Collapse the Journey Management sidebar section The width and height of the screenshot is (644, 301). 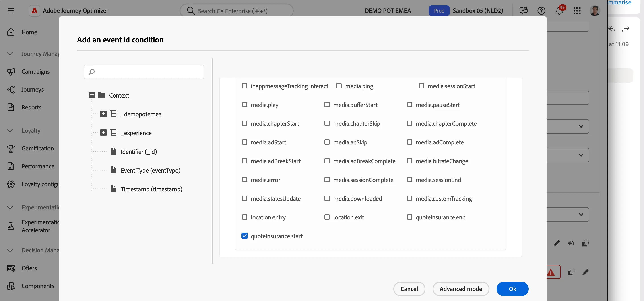coord(10,54)
